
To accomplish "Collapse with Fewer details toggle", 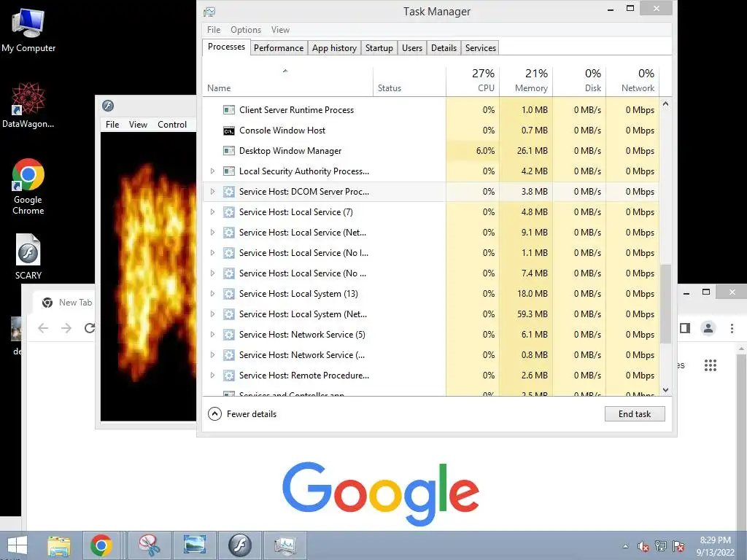I will (x=242, y=414).
